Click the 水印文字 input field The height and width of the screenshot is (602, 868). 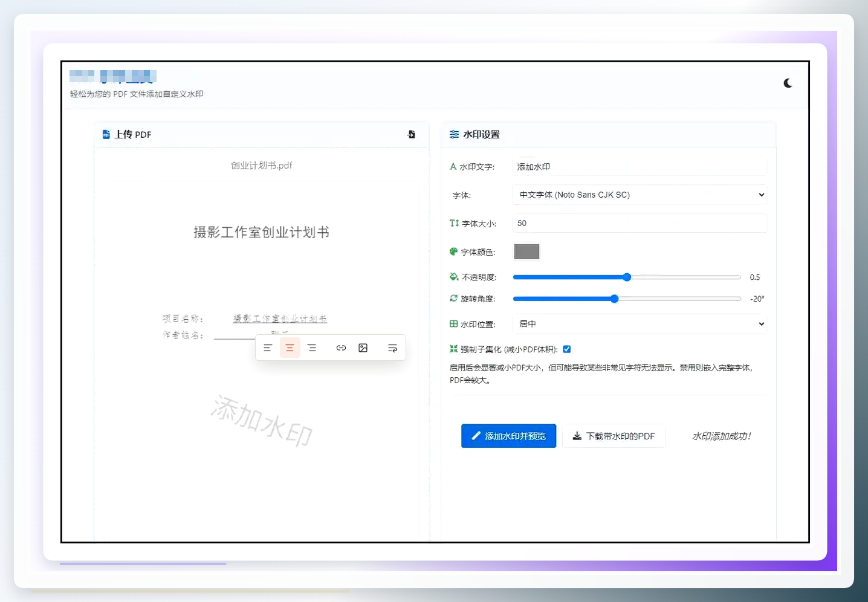640,167
